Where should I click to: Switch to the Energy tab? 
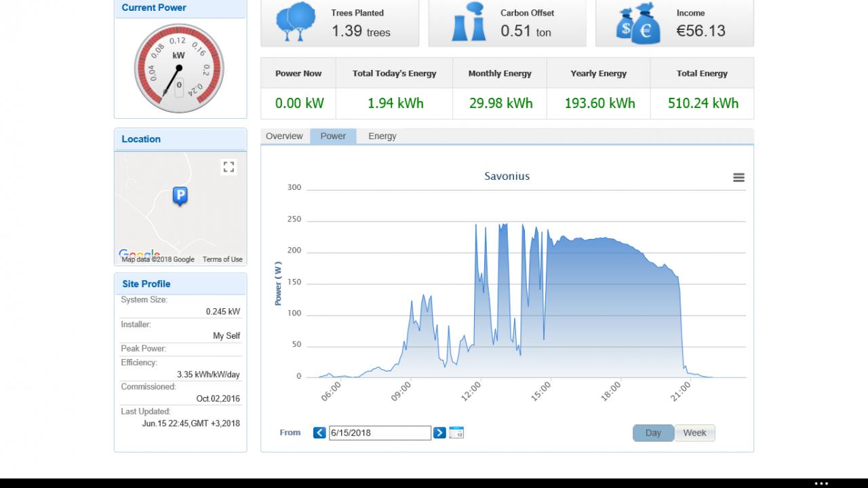(382, 136)
